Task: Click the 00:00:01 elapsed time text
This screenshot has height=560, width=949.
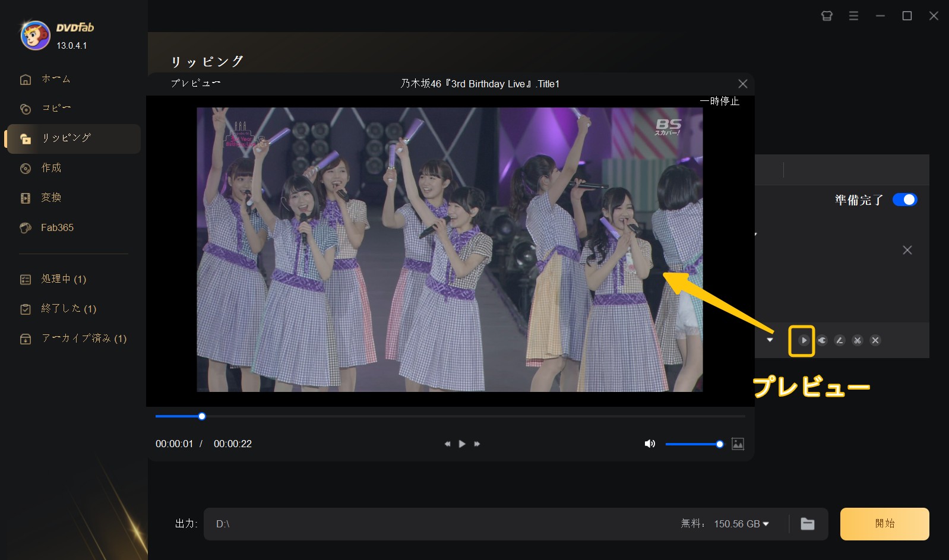Action: (x=175, y=444)
